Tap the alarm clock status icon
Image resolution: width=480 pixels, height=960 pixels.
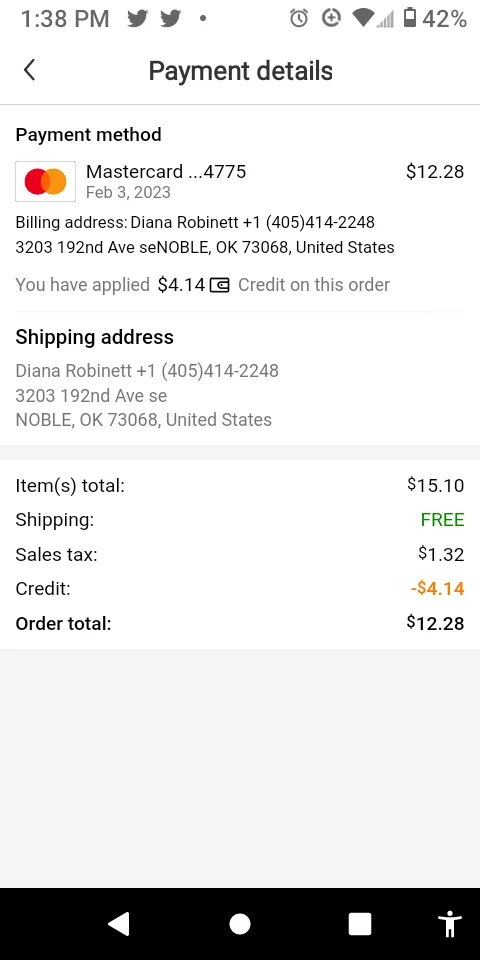(299, 19)
